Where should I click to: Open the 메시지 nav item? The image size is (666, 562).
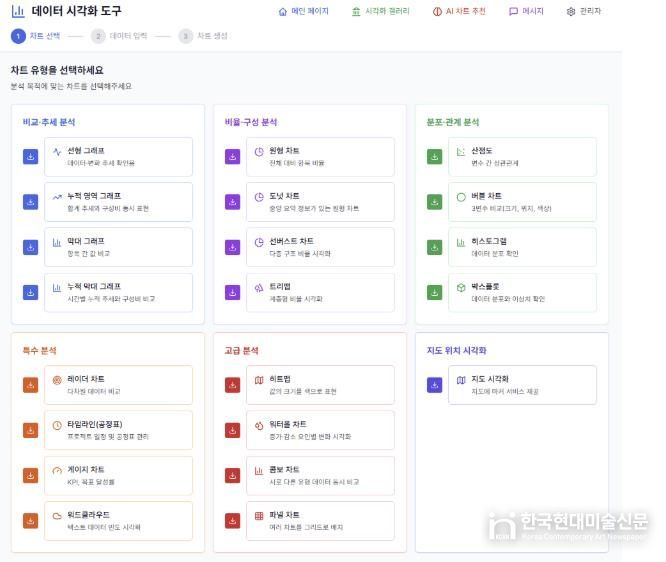(x=526, y=11)
